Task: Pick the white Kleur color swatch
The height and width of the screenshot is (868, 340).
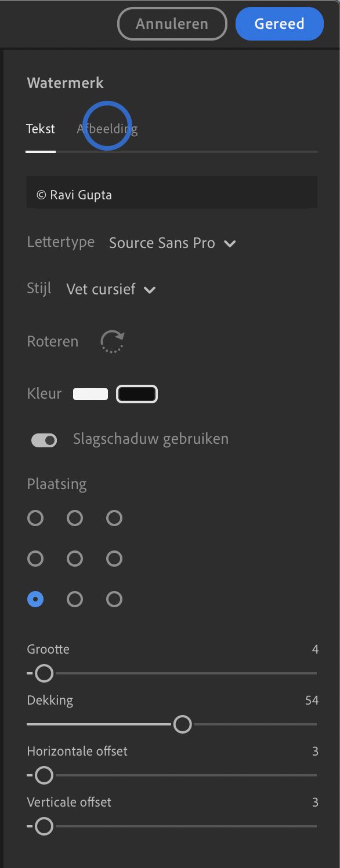Action: (x=90, y=393)
